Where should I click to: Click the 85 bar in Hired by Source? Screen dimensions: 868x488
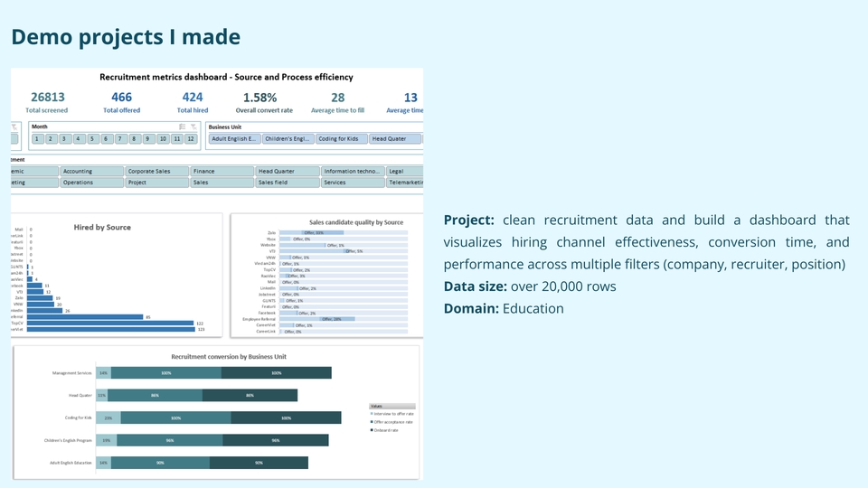pos(86,316)
